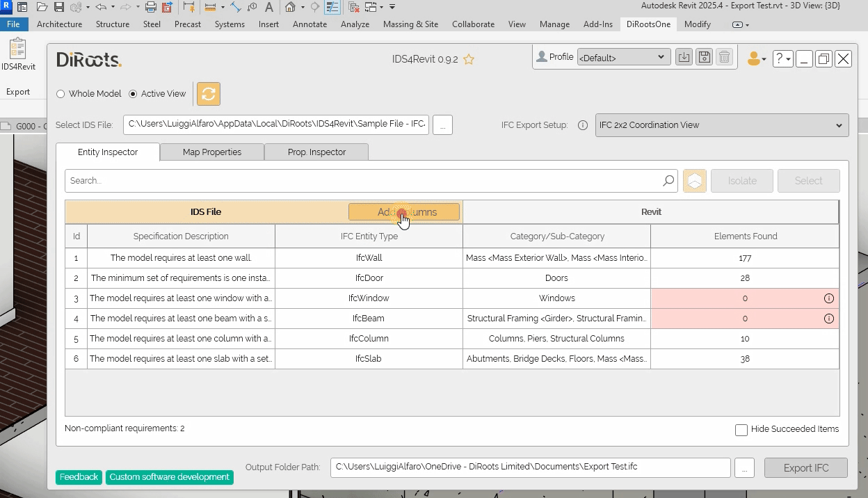Expand the Undo history dropdown arrow
Screen dimensions: 868x498
coord(113,7)
